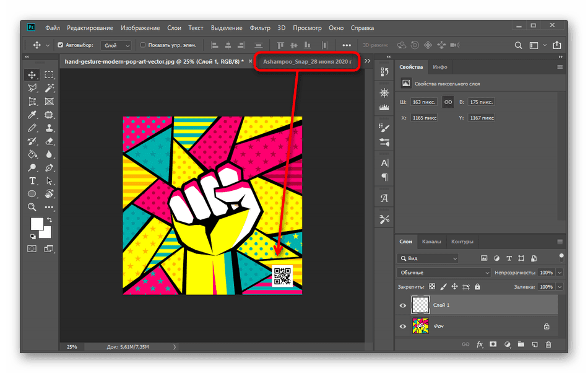Select the Clone Stamp tool
588x373 pixels.
point(49,128)
